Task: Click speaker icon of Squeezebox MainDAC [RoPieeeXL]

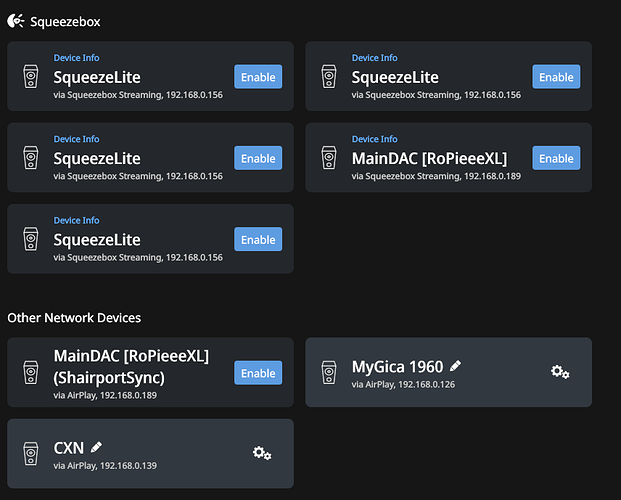Action: 329,158
